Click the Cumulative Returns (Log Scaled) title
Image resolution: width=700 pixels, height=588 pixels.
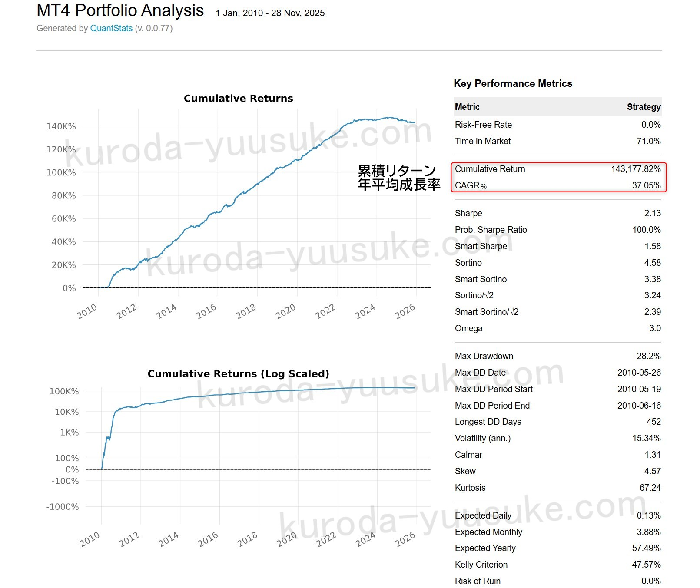(238, 373)
